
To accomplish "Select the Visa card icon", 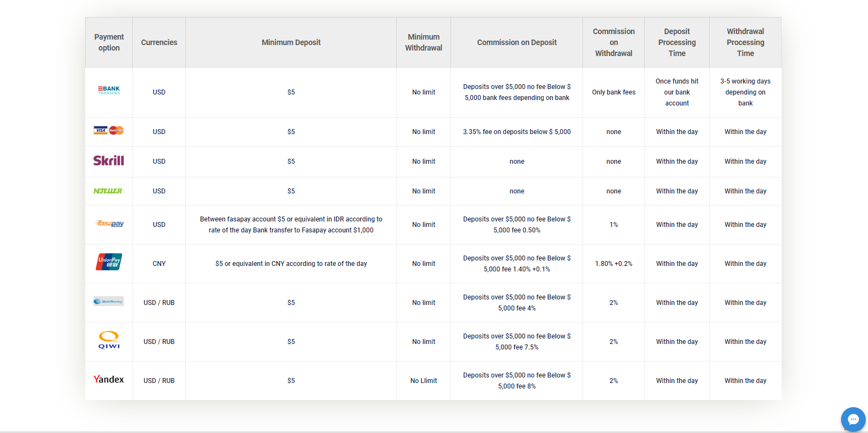I will [101, 131].
